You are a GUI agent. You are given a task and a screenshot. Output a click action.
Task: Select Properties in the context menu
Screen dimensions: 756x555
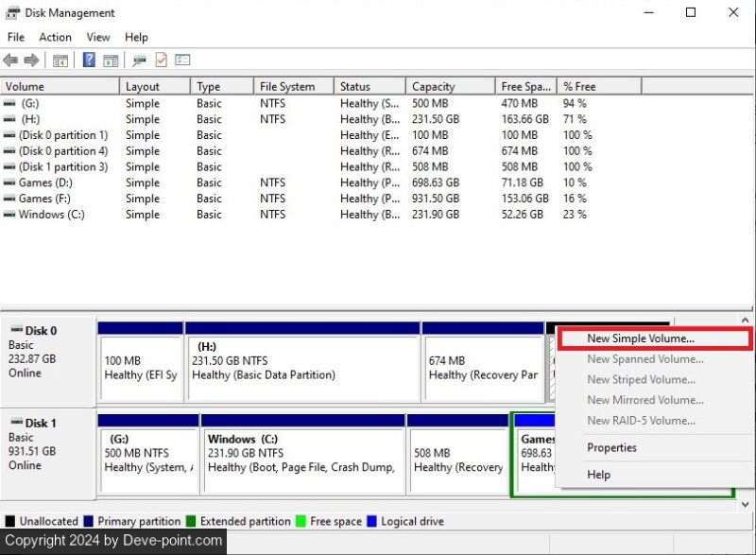click(611, 448)
